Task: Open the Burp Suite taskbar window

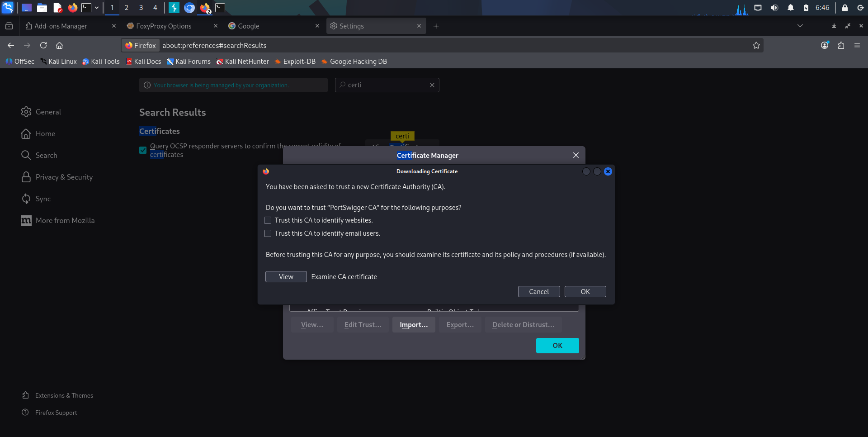Action: pos(174,8)
